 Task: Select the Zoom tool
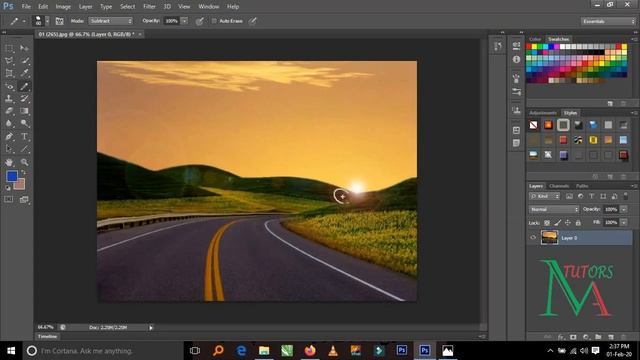(24, 162)
